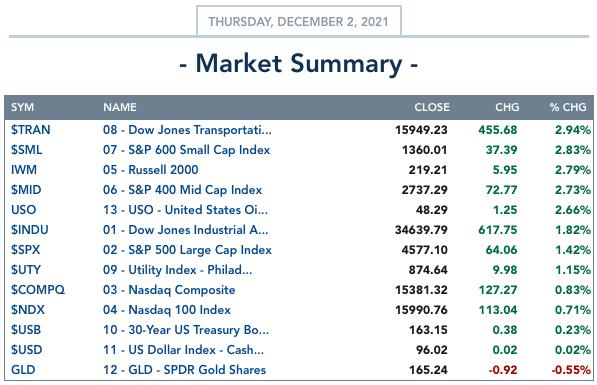597x385 pixels.
Task: Open GLD - SPDR Gold Shares link
Action: coord(184,370)
